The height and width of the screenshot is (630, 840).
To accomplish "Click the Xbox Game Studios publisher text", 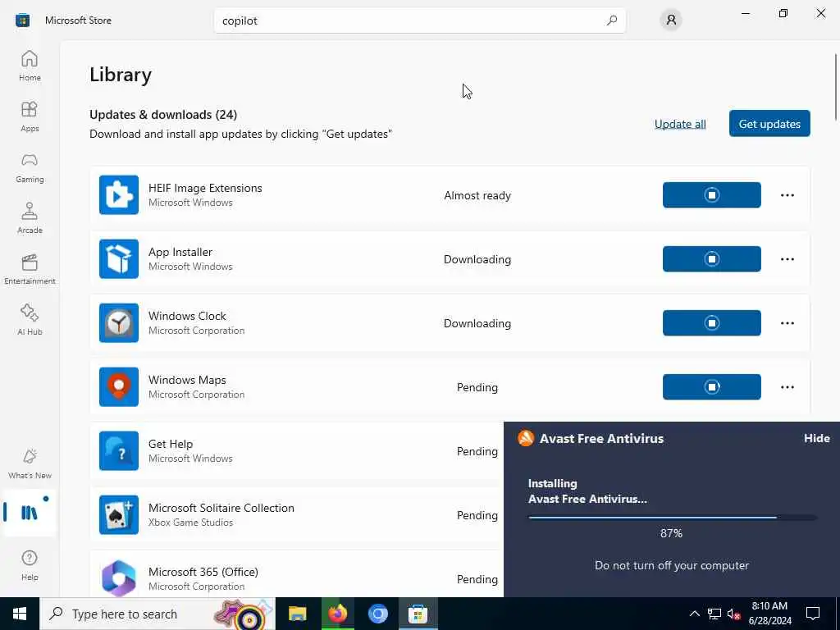I will pyautogui.click(x=190, y=523).
